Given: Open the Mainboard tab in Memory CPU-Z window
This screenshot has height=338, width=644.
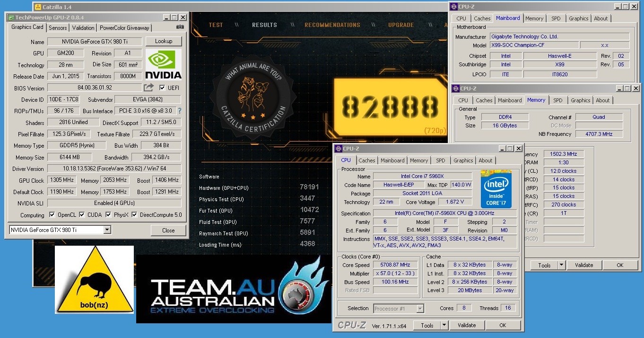Looking at the screenshot, I should 510,100.
